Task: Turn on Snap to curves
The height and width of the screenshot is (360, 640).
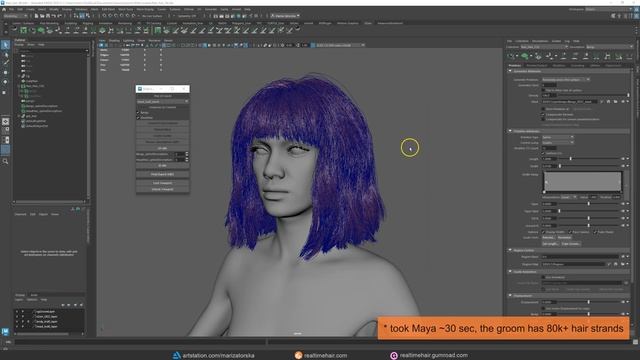Action: click(x=111, y=16)
